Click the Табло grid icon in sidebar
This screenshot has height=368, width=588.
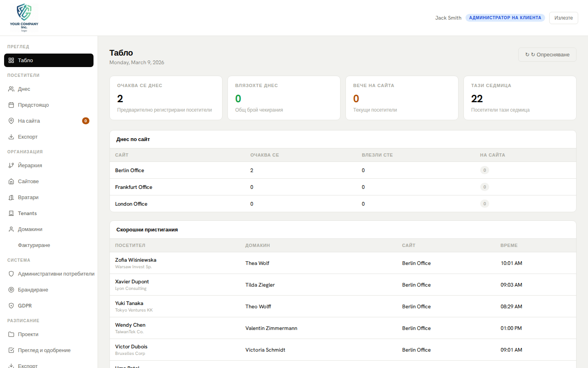[x=11, y=60]
